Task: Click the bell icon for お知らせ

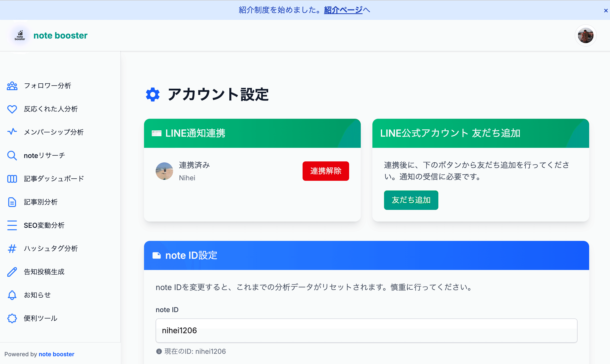Action: click(12, 295)
